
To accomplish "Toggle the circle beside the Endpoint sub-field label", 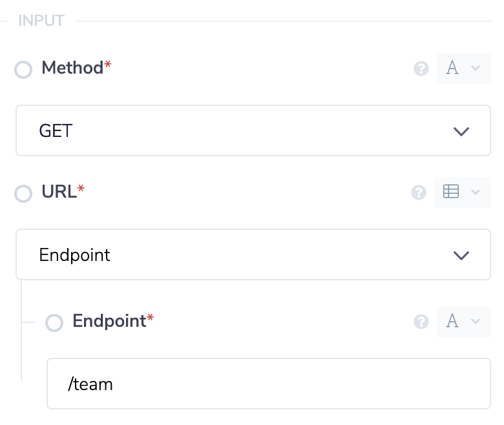I will point(54,323).
